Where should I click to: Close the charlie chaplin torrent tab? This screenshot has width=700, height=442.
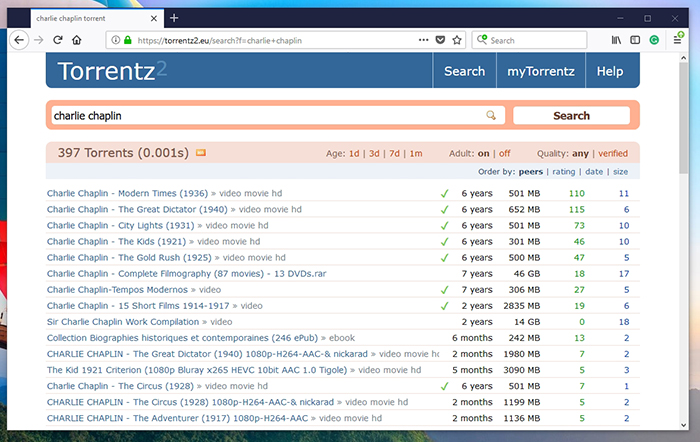click(154, 18)
